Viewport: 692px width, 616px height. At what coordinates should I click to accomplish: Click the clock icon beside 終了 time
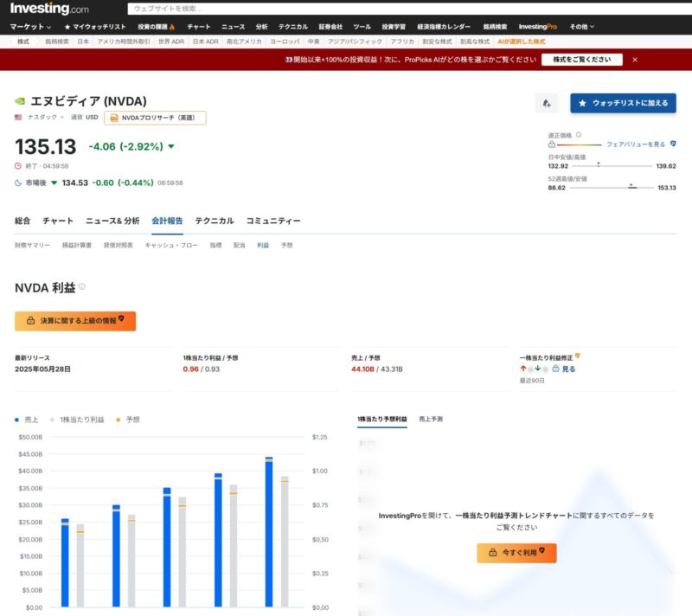coord(18,166)
